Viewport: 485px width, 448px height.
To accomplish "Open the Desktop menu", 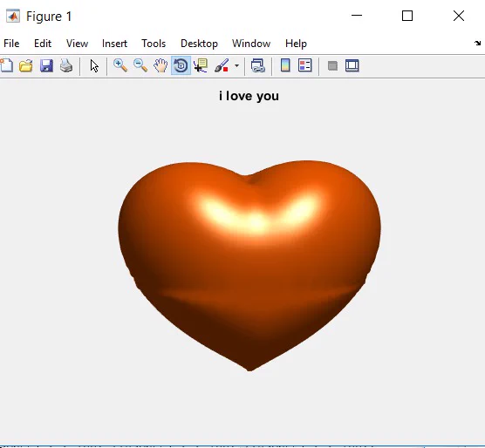I will (199, 44).
